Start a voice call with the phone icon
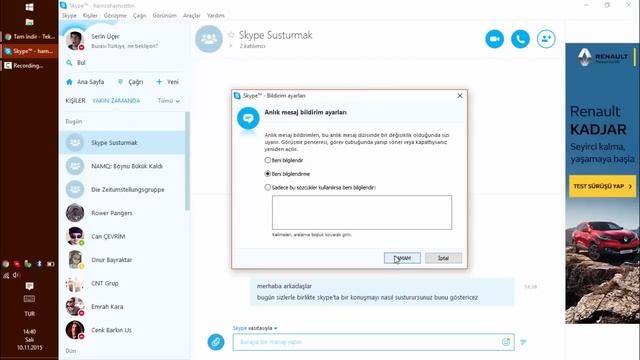640x360 pixels. pos(520,39)
